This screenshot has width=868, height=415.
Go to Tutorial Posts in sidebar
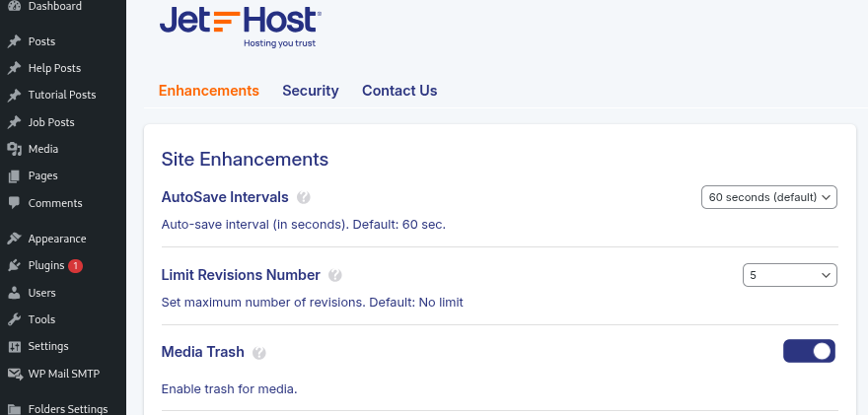click(x=63, y=95)
